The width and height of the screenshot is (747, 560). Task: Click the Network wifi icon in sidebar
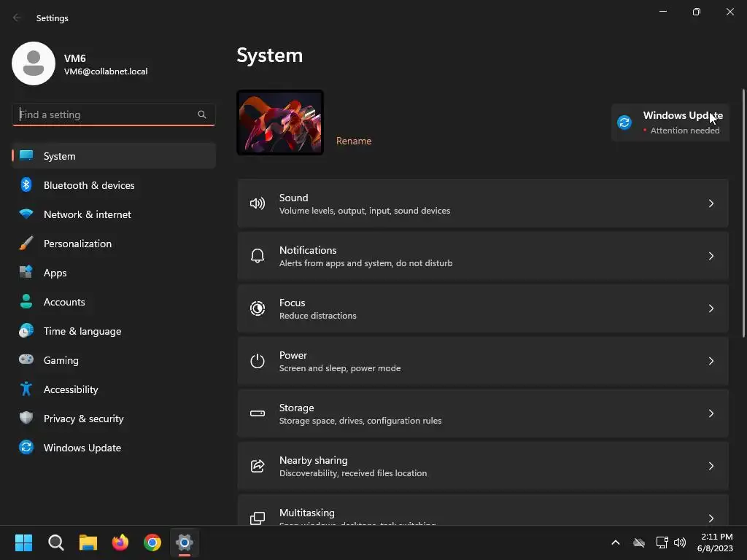[26, 214]
